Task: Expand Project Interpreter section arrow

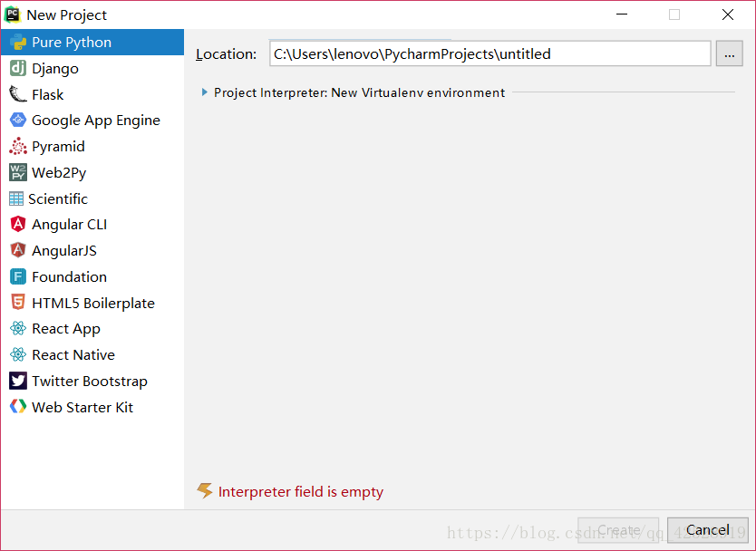Action: pos(205,92)
